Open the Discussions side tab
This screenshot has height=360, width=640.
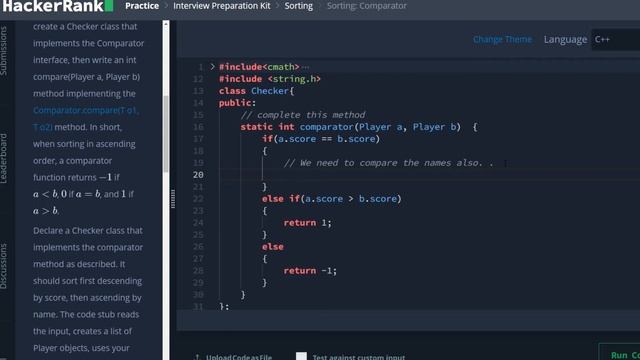[x=4, y=266]
